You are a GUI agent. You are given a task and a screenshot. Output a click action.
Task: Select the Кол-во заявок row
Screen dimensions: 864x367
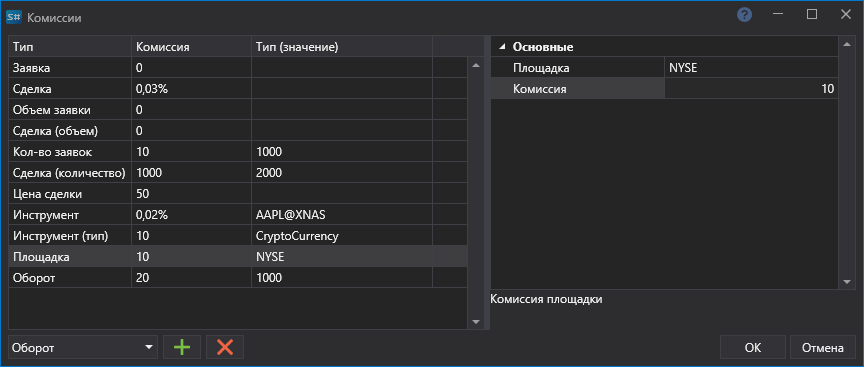[x=238, y=152]
